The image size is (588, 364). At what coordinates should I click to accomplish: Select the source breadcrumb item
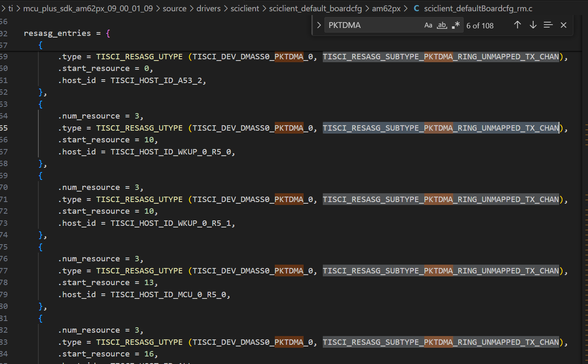click(x=175, y=8)
